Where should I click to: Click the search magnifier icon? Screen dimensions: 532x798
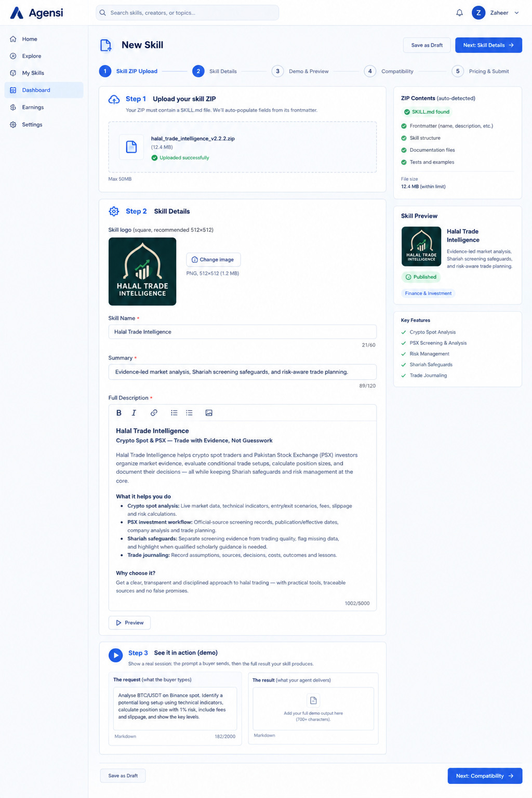103,12
